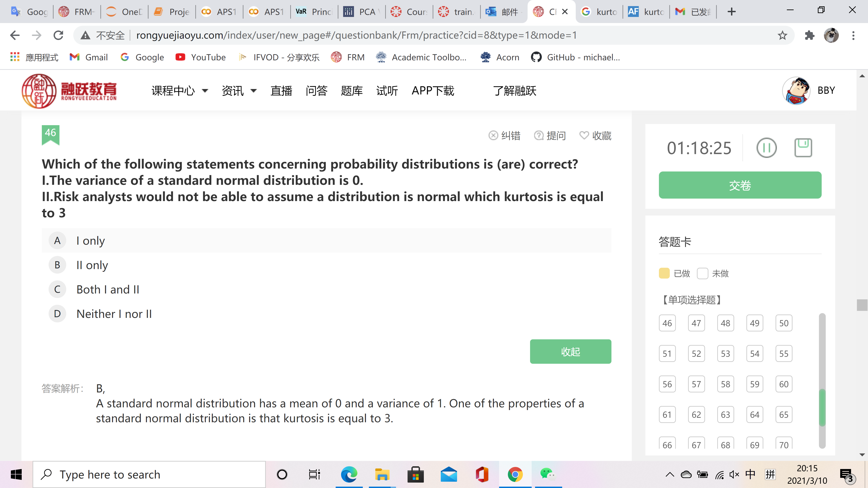Screen dimensions: 868x488
Task: Submit the exam with 交卷 button
Action: point(740,185)
